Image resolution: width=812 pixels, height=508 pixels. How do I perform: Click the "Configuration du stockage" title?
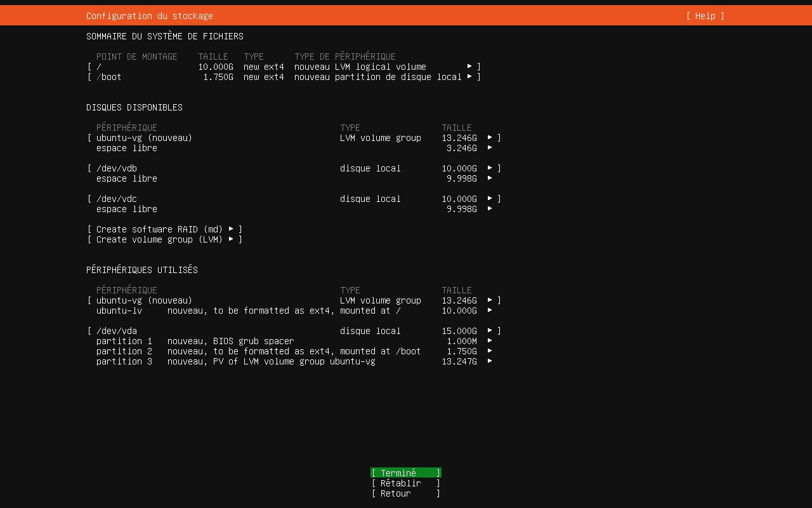pos(150,16)
